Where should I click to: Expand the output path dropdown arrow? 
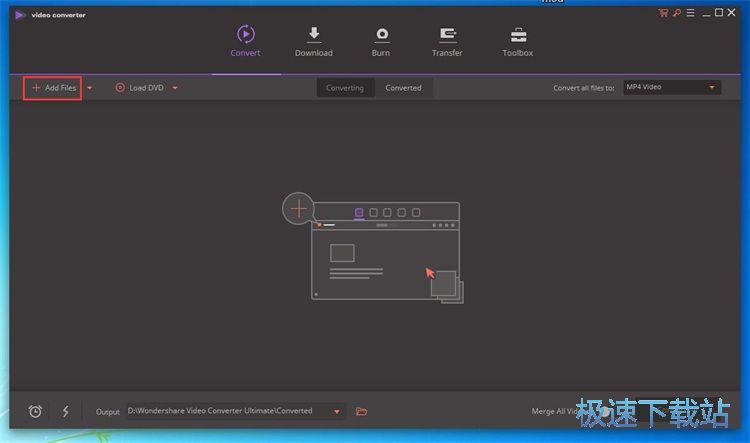337,411
